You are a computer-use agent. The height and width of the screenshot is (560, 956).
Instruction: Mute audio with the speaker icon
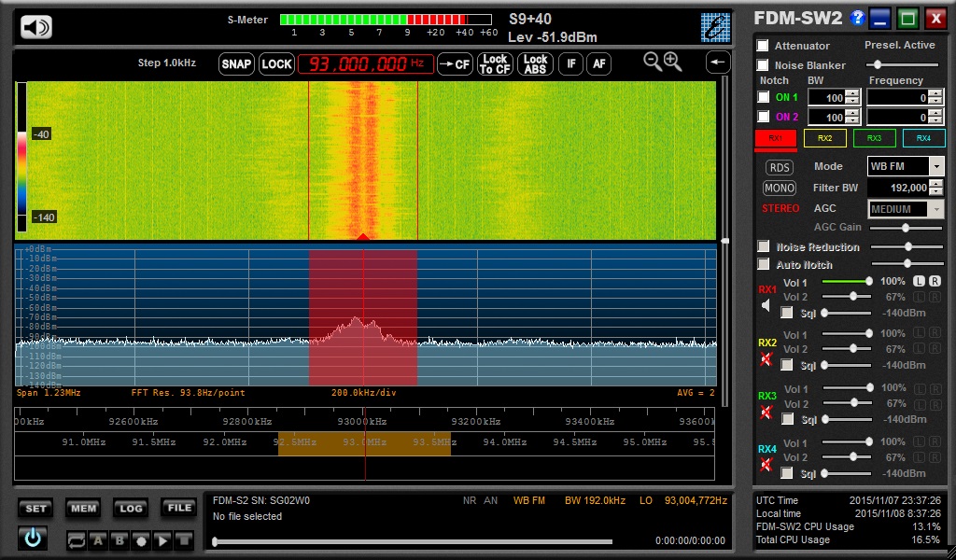pyautogui.click(x=36, y=27)
